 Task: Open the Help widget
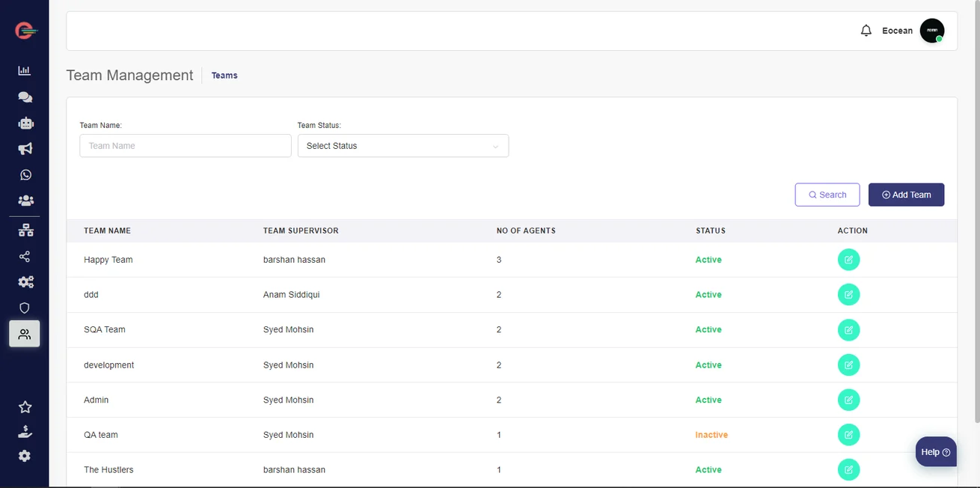point(935,452)
